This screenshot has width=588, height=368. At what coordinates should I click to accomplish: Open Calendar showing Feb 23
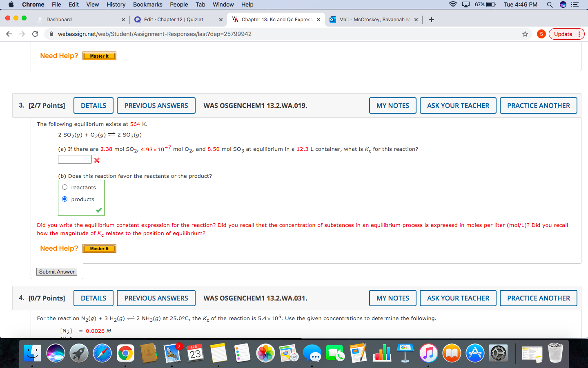pyautogui.click(x=196, y=353)
